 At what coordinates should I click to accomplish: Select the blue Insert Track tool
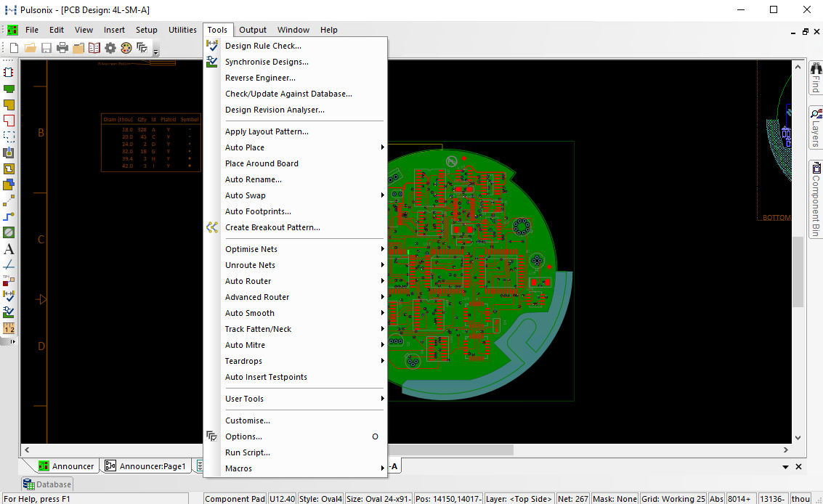pos(9,216)
